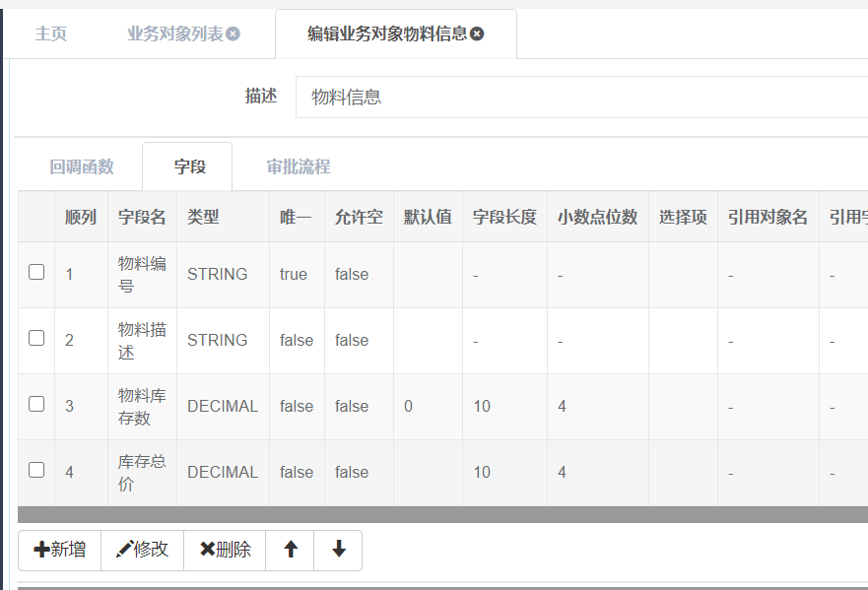Click default value 0 in 物料库存数 row
The image size is (868, 590).
pyautogui.click(x=408, y=406)
